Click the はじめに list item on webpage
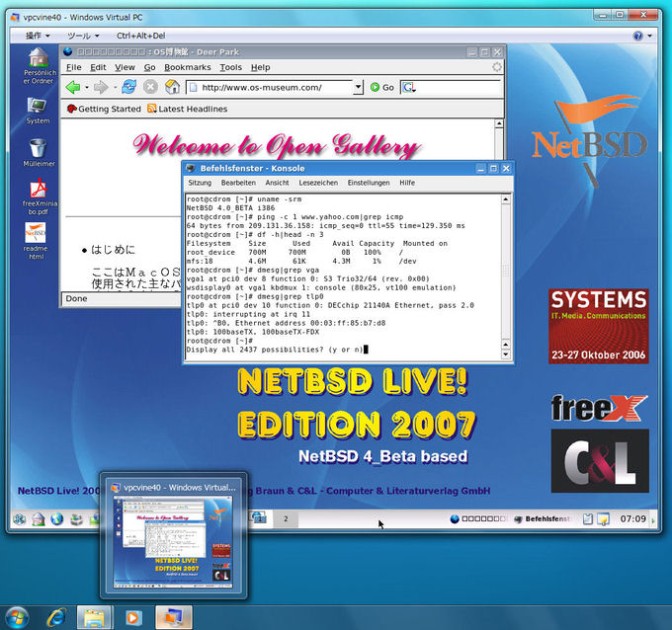 113,250
